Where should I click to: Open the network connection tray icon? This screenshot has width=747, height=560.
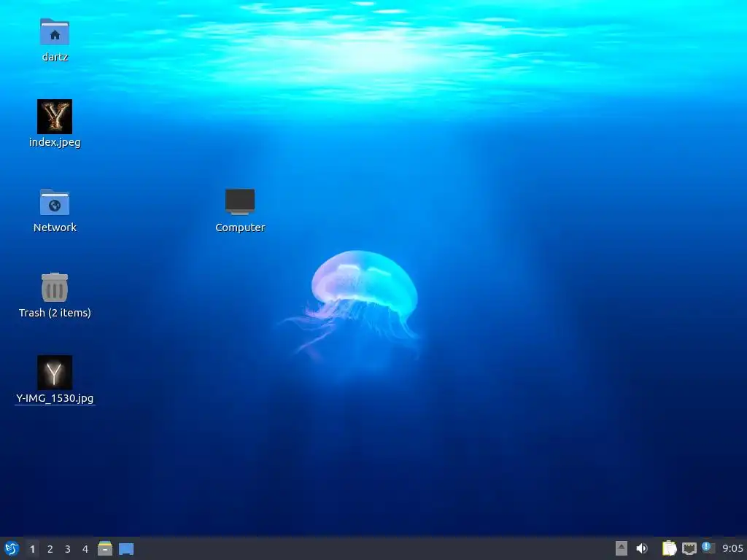coord(689,548)
